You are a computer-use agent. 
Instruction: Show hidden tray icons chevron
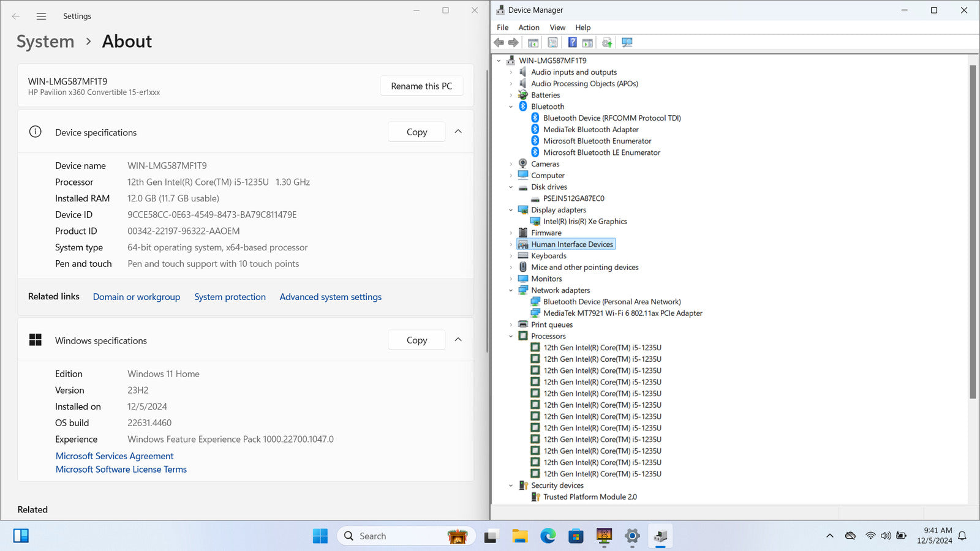click(830, 536)
